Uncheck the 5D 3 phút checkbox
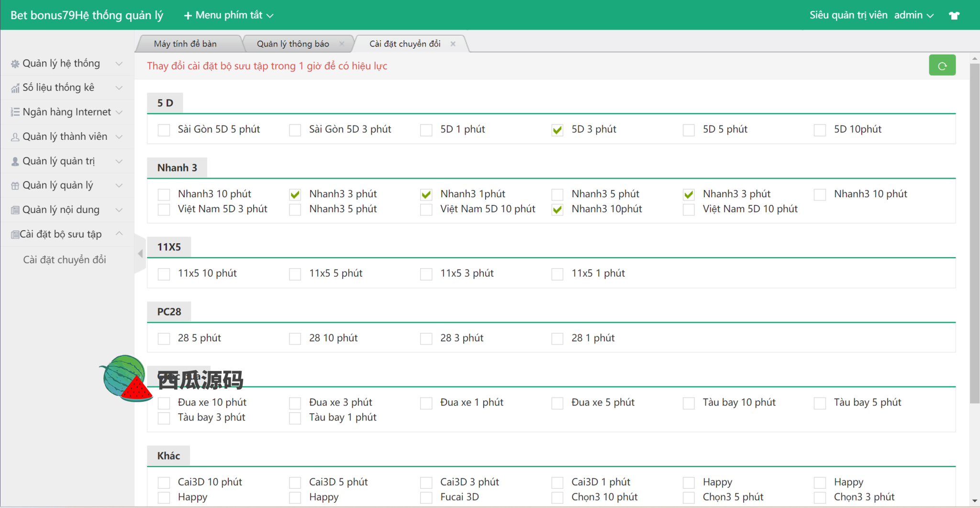 click(557, 130)
